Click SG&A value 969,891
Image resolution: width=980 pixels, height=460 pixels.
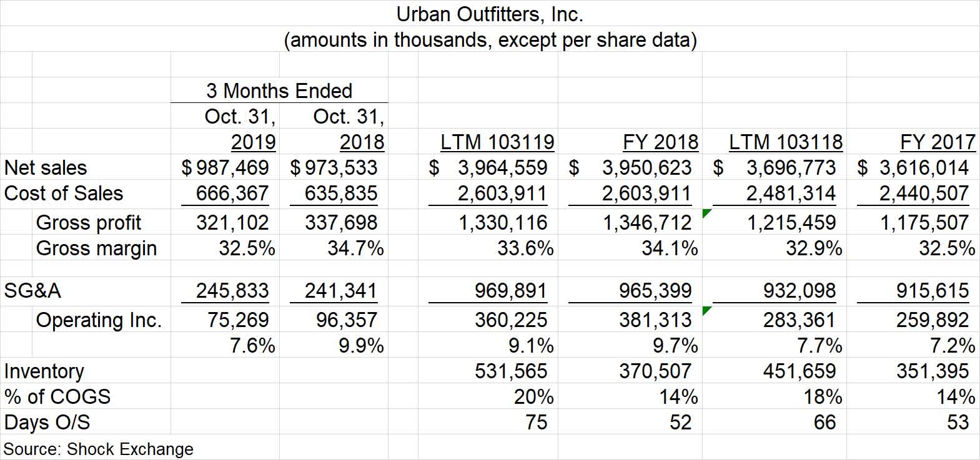tap(511, 291)
